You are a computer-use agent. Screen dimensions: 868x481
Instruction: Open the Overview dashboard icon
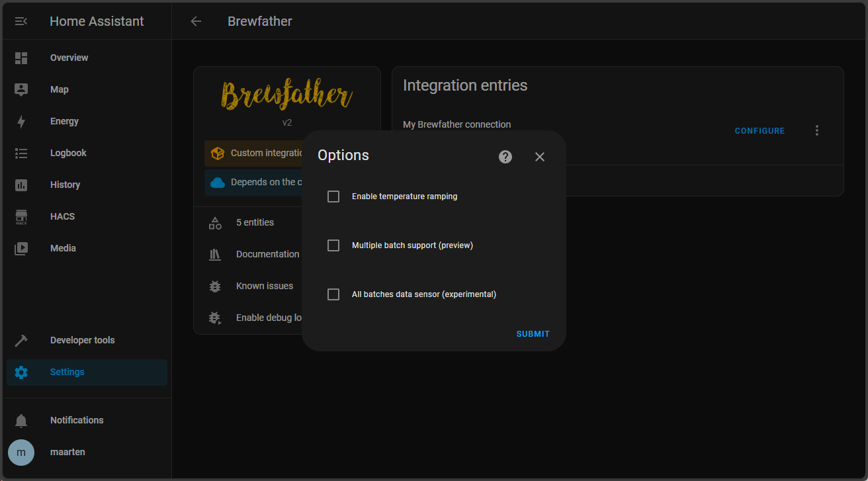tap(21, 58)
